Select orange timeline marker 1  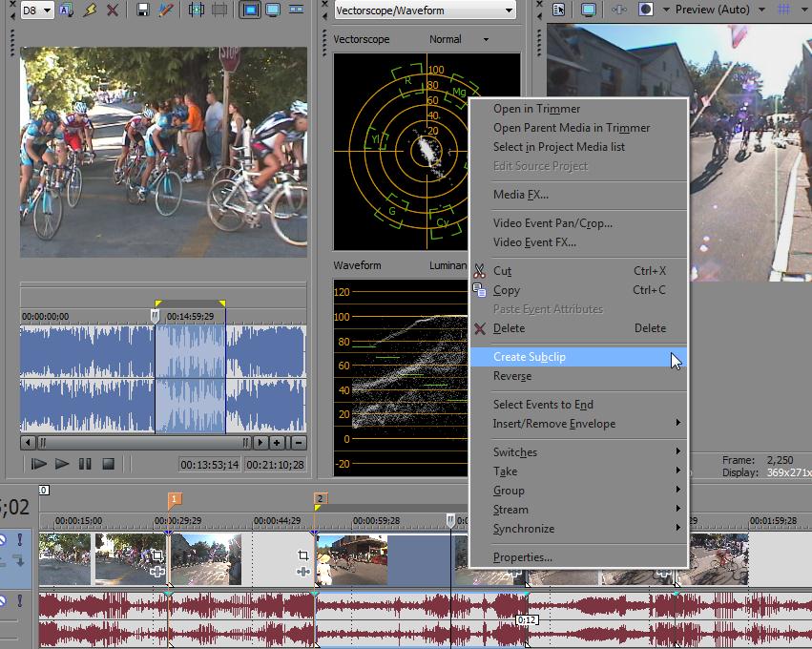pos(175,499)
